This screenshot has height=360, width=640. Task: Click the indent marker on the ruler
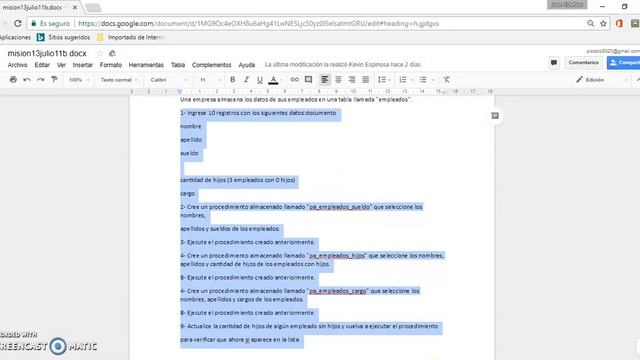point(180,91)
